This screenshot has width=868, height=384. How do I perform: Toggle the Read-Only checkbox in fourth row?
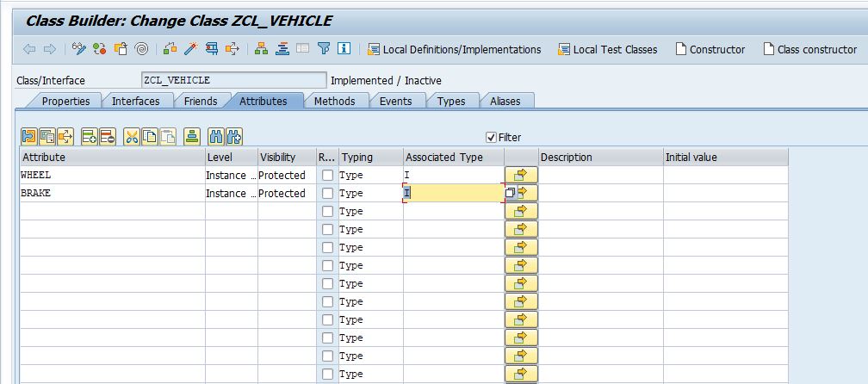click(x=328, y=229)
